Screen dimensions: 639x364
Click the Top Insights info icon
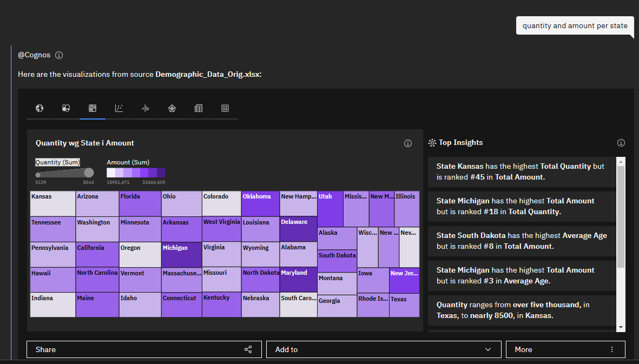621,142
